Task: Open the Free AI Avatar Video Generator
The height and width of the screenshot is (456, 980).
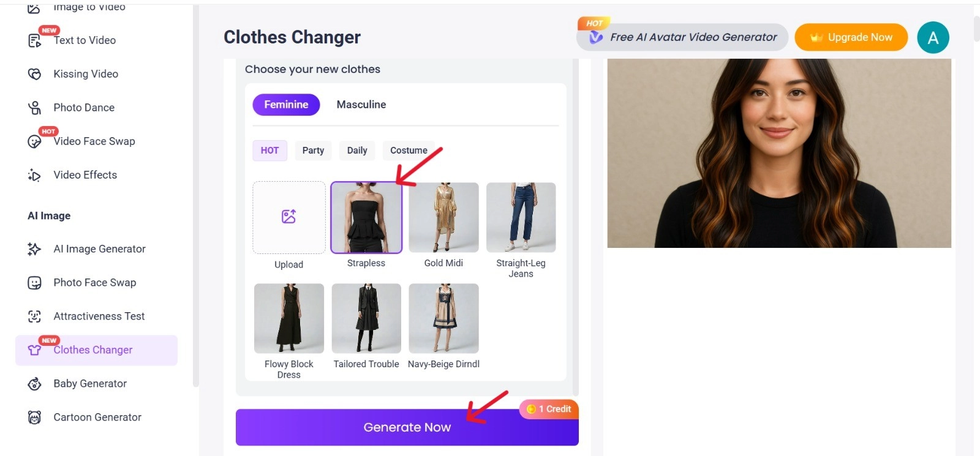Action: [x=682, y=37]
